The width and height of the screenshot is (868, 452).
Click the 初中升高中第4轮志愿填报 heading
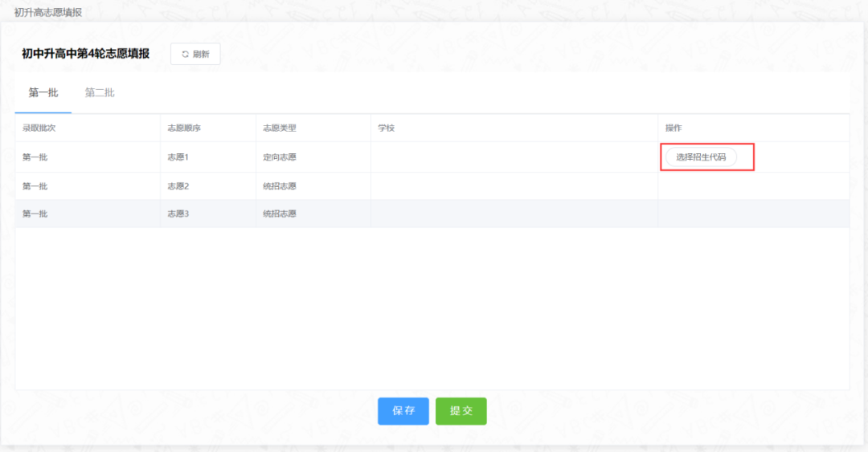point(86,54)
